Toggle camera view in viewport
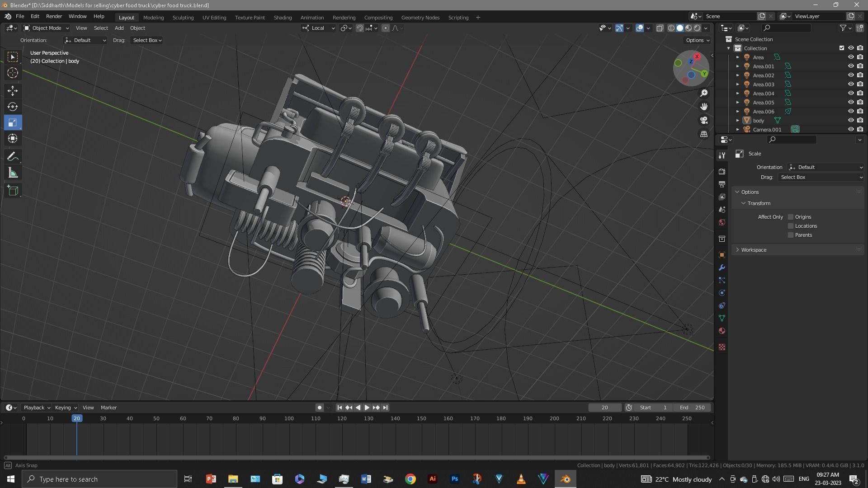This screenshot has height=488, width=868. (x=704, y=120)
